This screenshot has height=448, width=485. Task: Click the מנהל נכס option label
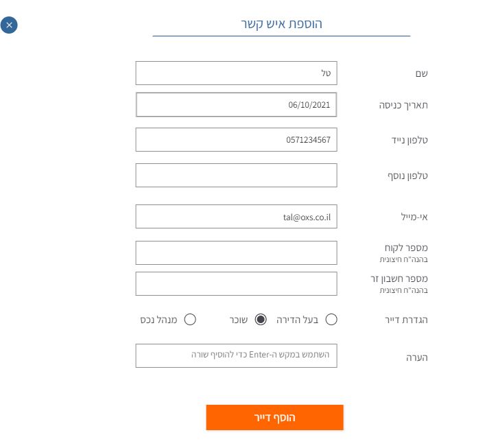coord(158,320)
